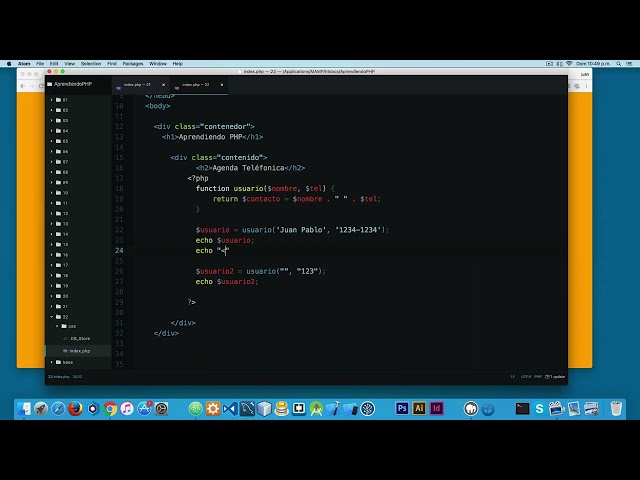Select the .DS_Store file in sidebar

click(79, 339)
